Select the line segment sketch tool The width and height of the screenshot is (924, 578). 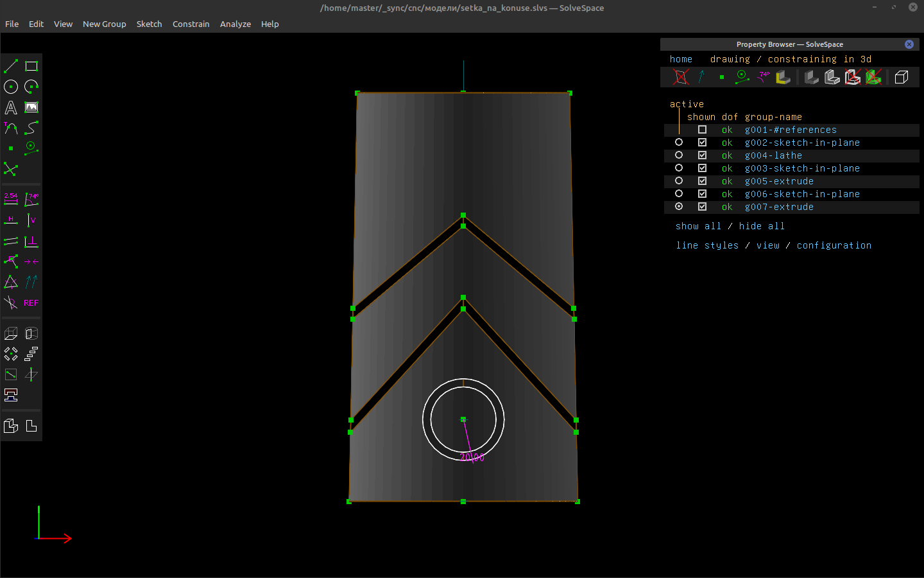tap(11, 66)
